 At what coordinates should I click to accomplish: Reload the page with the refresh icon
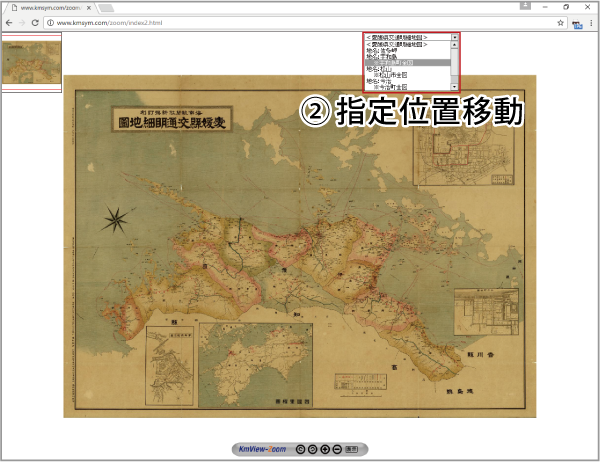(36, 22)
